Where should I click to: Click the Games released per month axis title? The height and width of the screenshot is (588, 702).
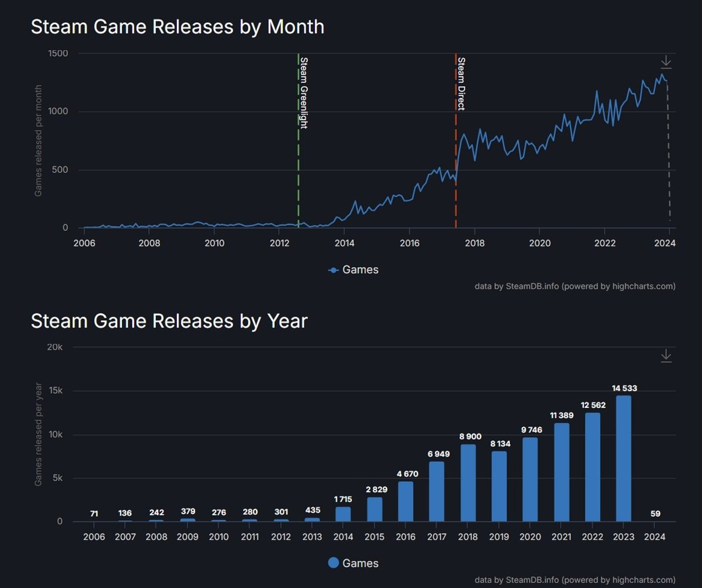point(38,140)
